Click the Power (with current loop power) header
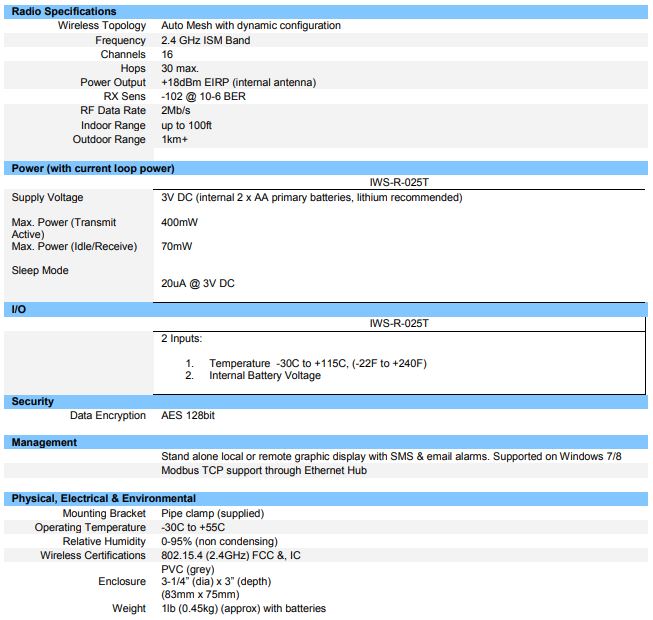Viewport: 653px width, 620px height. pos(93,168)
